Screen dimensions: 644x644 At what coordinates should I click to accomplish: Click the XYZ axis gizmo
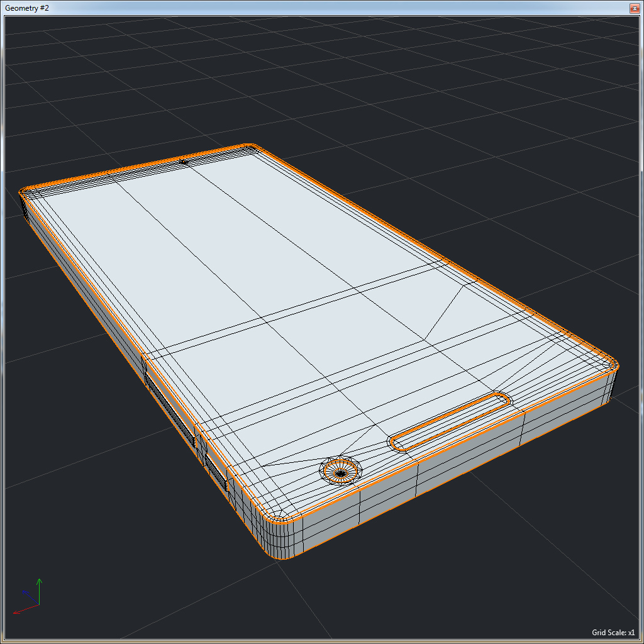(x=28, y=596)
